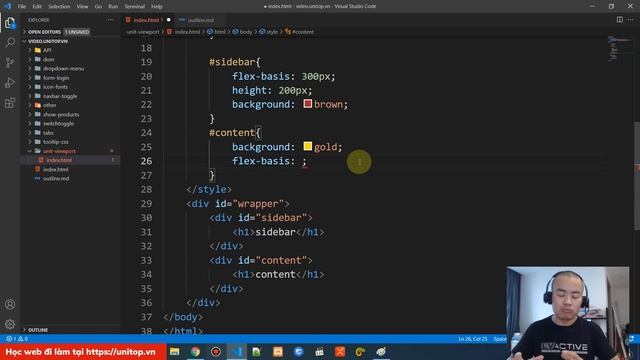
Task: Click the vertical editor scrollbar
Action: tap(637, 176)
